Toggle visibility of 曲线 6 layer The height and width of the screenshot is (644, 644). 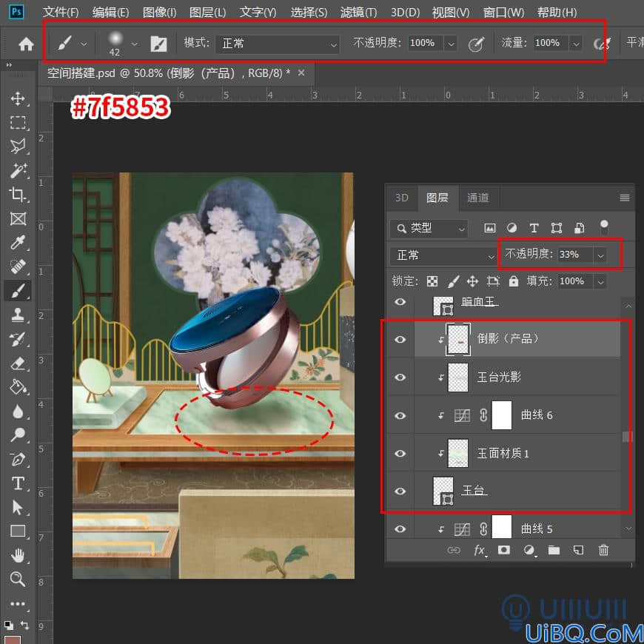(400, 415)
